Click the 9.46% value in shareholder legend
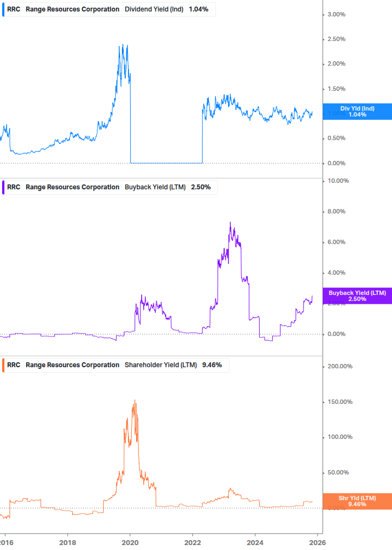The height and width of the screenshot is (550, 392). coord(212,365)
